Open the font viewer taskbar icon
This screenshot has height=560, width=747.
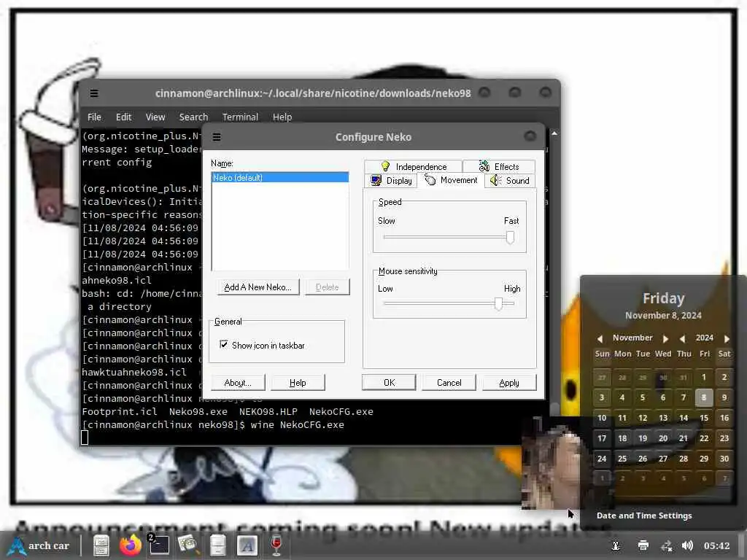click(247, 545)
